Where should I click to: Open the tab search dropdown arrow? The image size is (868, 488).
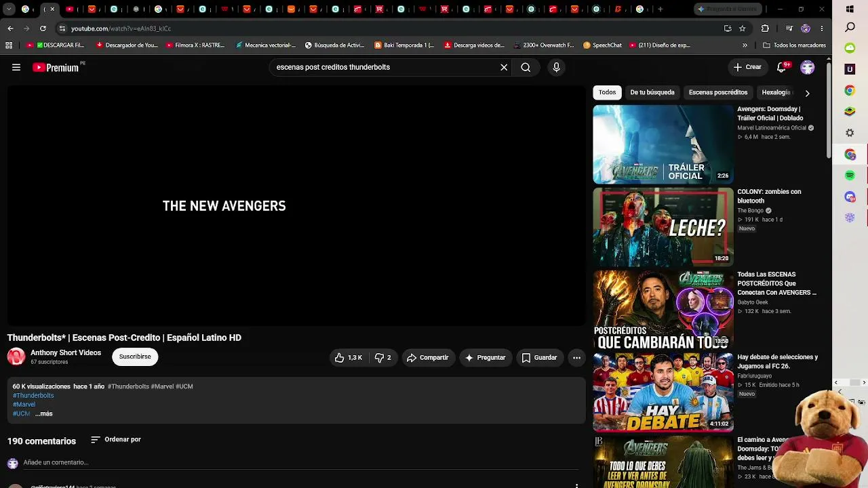coord(9,9)
